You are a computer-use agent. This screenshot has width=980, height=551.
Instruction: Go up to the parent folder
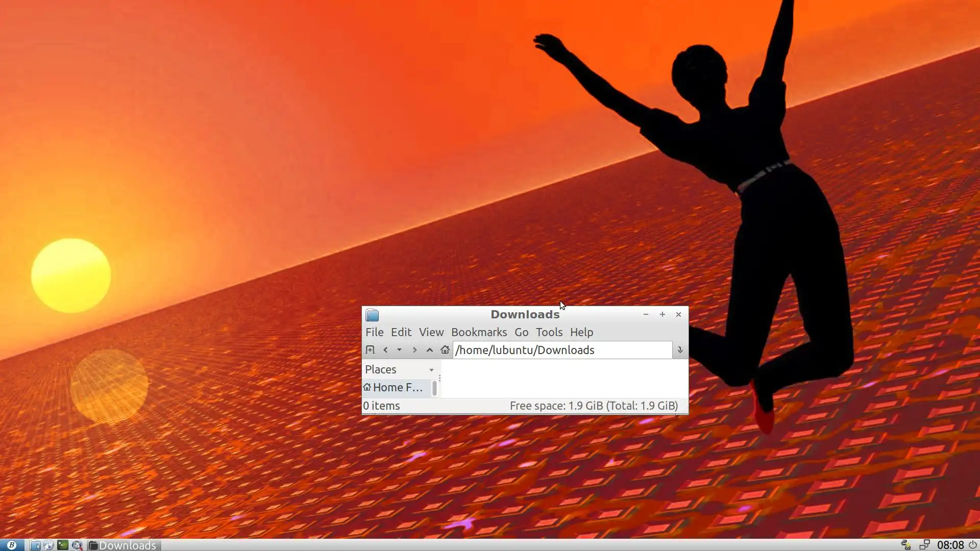430,350
